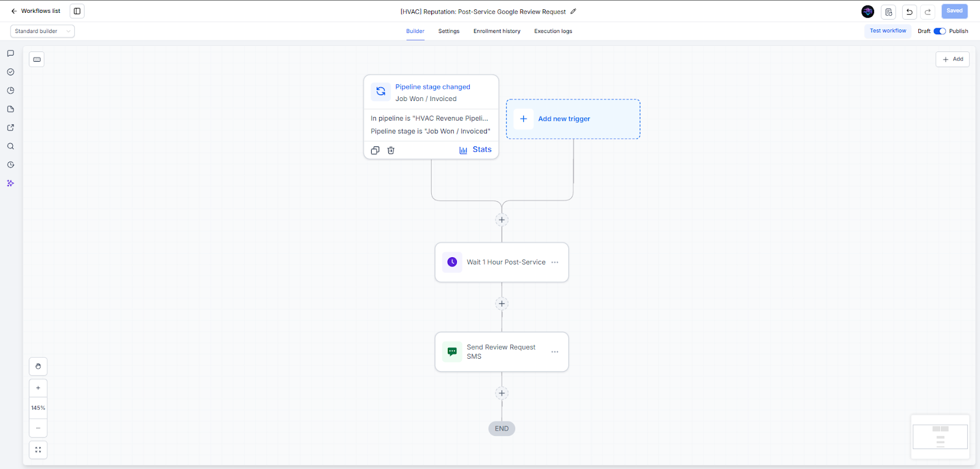Redo the last undone change
Screen dimensions: 980x469
928,12
